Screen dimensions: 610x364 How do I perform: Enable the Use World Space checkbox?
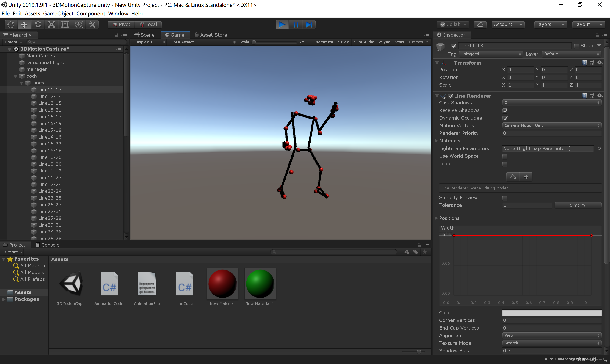click(505, 156)
